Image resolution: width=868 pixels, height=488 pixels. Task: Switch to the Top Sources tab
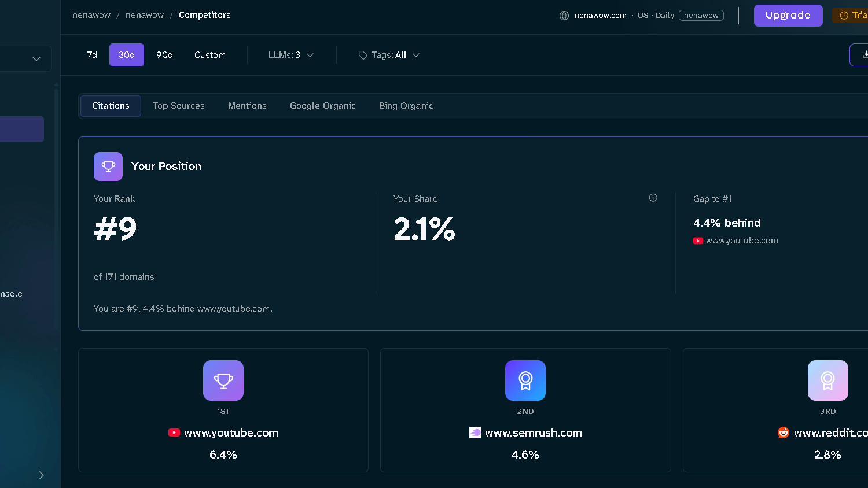[179, 106]
